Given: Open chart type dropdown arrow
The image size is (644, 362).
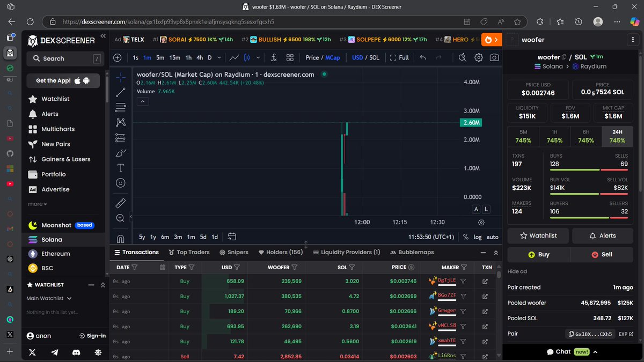Looking at the screenshot, I should [258, 57].
